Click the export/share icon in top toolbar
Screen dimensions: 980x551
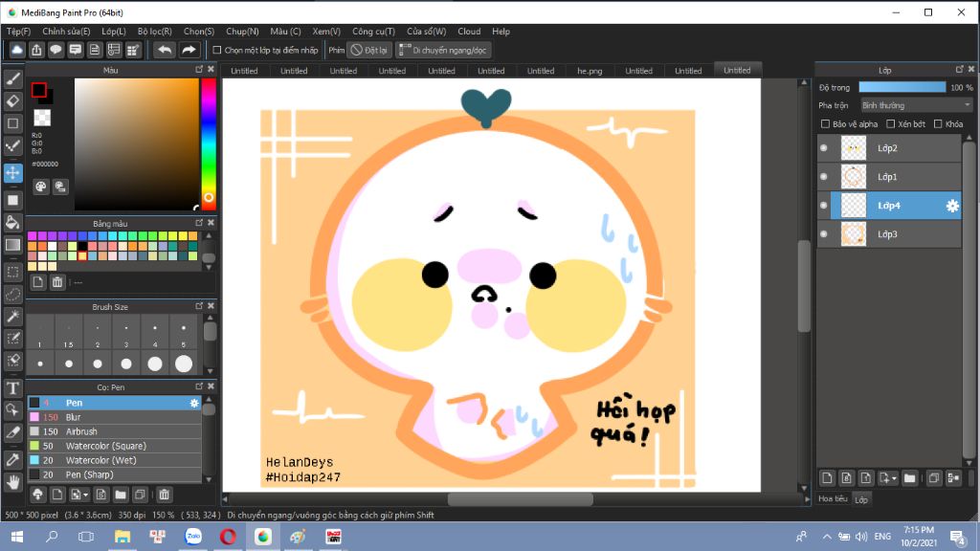pyautogui.click(x=36, y=50)
